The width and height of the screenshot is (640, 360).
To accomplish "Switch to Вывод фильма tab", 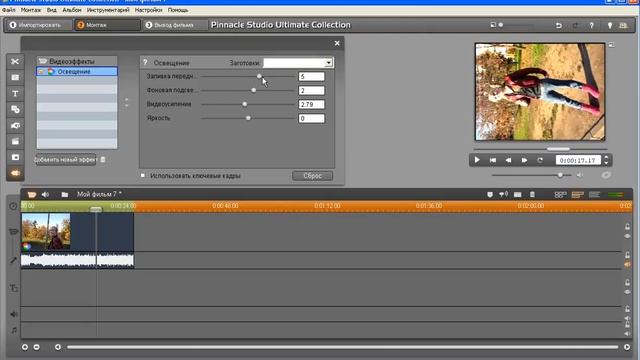I will point(174,25).
